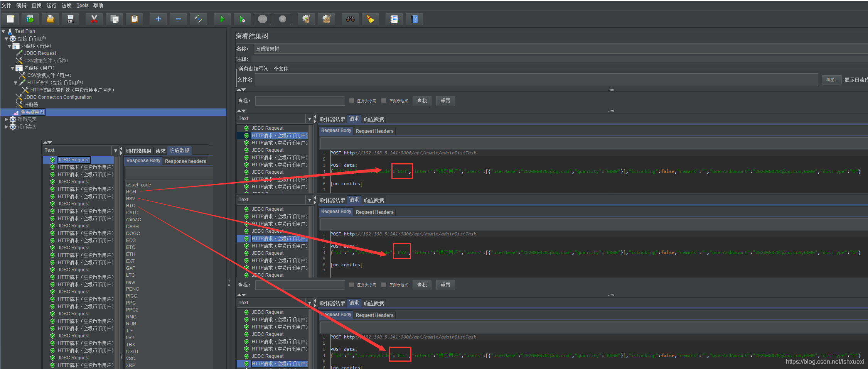
Task: Expand all nodes with the plus icon
Action: (158, 19)
